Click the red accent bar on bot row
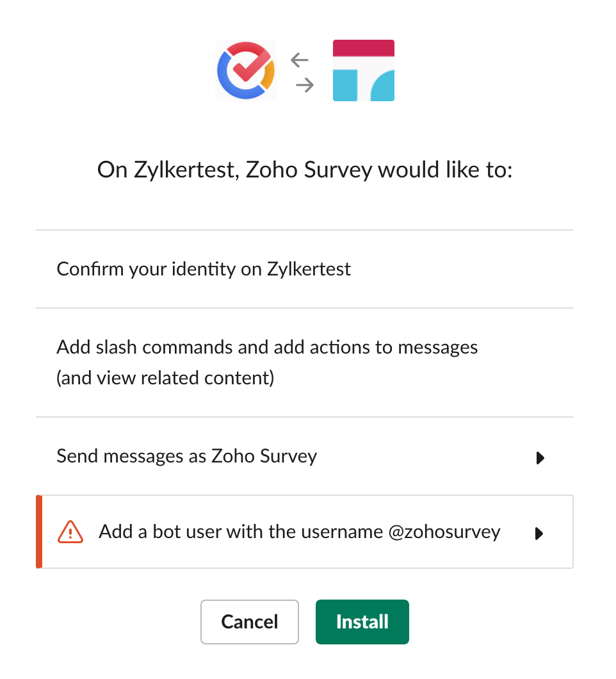This screenshot has height=679, width=616. pos(39,532)
